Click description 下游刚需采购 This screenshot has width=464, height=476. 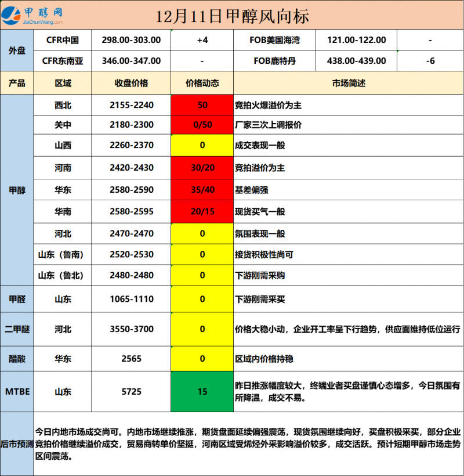click(x=260, y=276)
